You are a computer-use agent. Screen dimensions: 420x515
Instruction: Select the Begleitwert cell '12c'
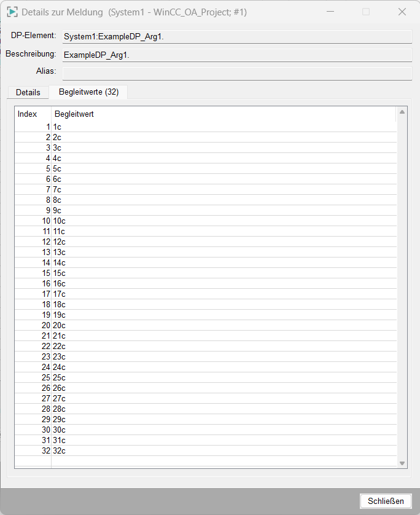[x=224, y=242]
